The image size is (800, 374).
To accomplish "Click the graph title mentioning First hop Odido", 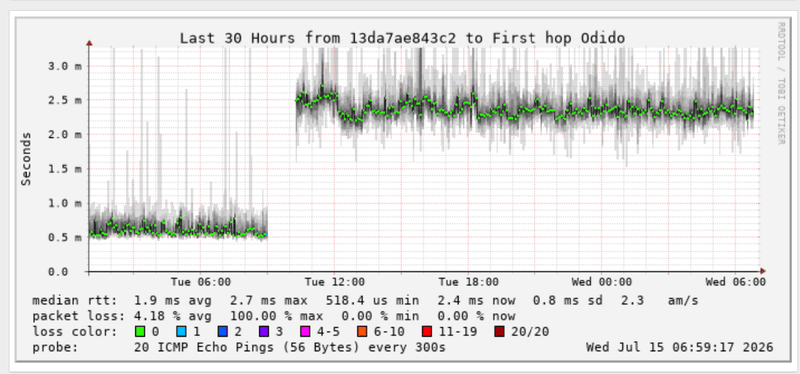I will (402, 38).
